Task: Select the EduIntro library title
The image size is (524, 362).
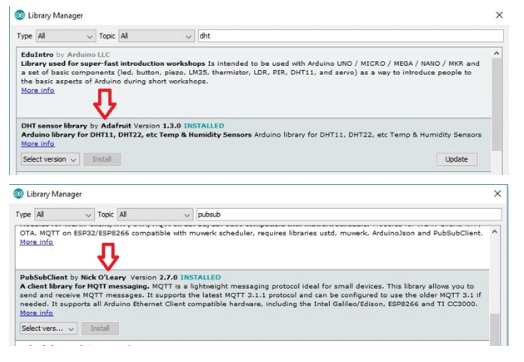Action: pos(37,54)
